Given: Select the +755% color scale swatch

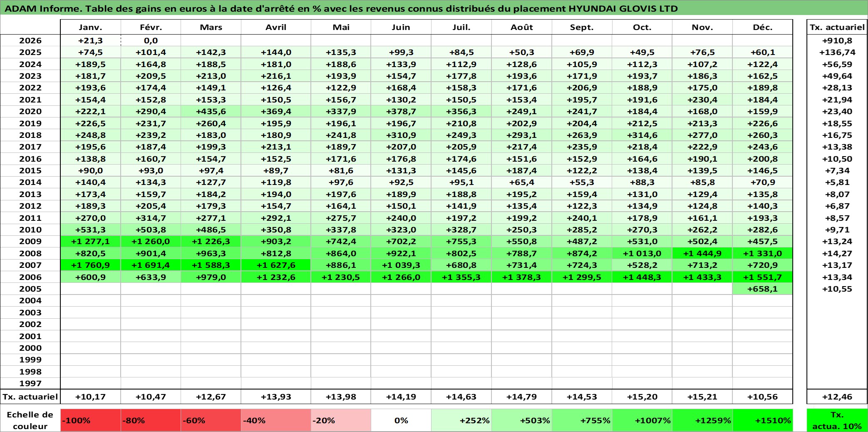Looking at the screenshot, I should point(582,420).
